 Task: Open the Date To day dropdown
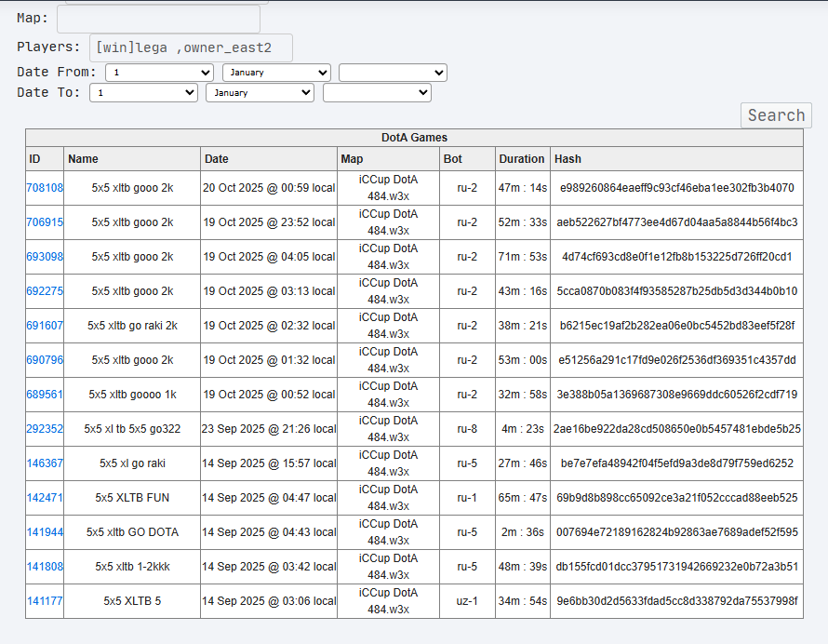[x=143, y=92]
